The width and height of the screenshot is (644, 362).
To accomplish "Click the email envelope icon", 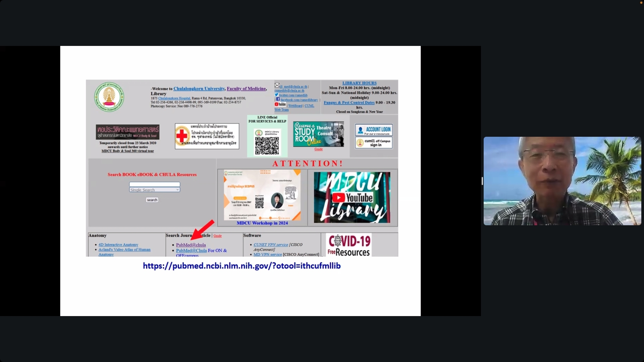I will pyautogui.click(x=277, y=85).
